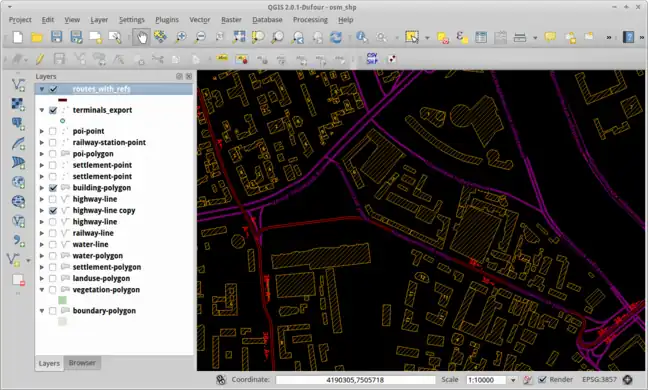Open the Select Features tool dropdown arrow

tap(427, 38)
